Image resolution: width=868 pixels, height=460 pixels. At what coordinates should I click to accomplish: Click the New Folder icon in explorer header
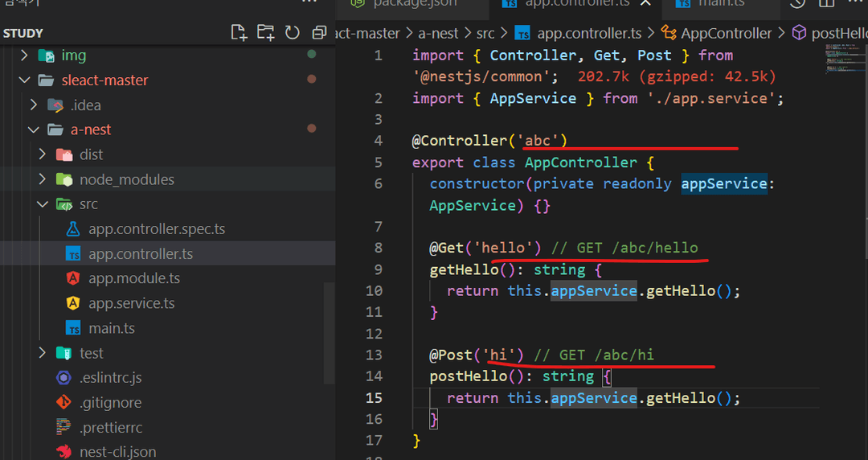pos(266,33)
